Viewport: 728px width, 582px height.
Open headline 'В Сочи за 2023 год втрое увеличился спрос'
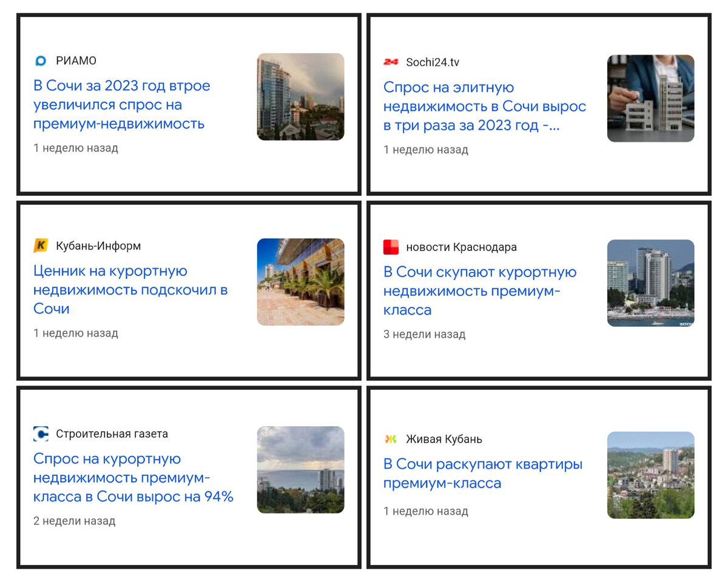coord(122,104)
